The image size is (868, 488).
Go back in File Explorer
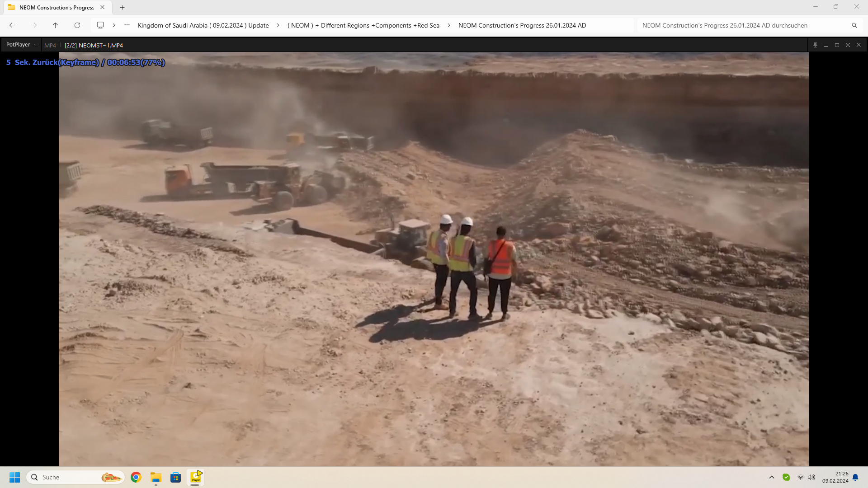click(12, 25)
